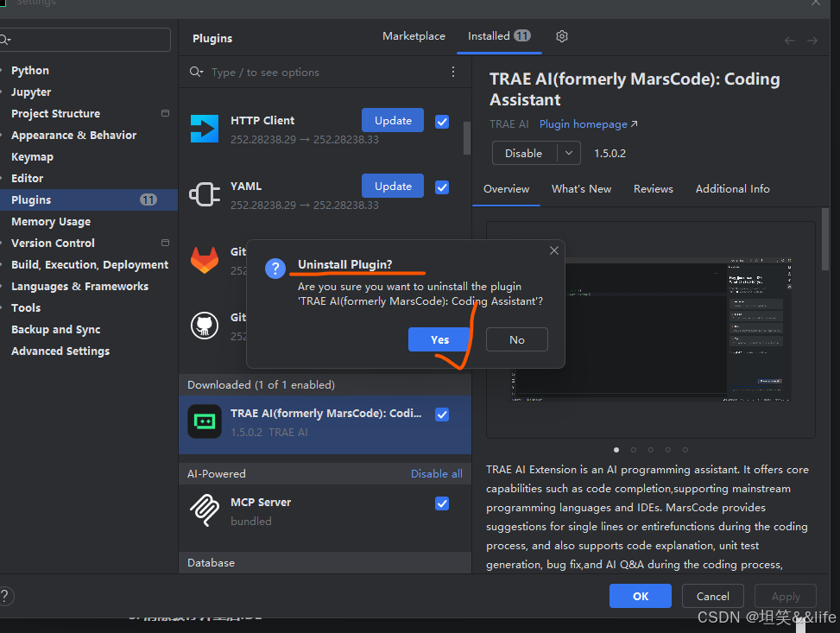Select Backup and Sync settings
Screen dimensions: 840x633
(x=56, y=330)
